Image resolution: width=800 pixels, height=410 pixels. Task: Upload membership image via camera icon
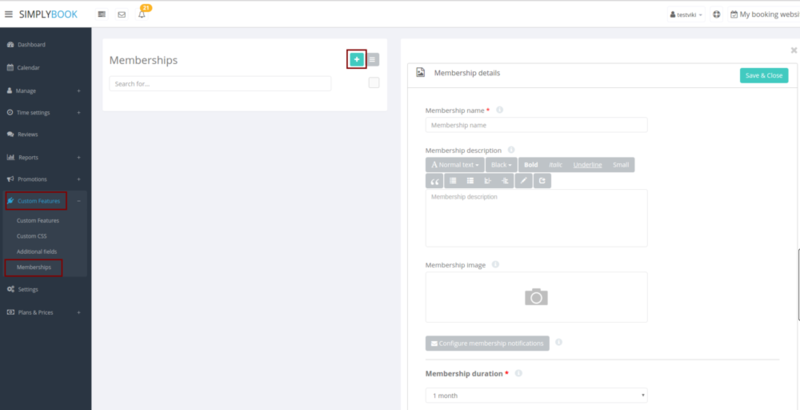click(x=536, y=297)
